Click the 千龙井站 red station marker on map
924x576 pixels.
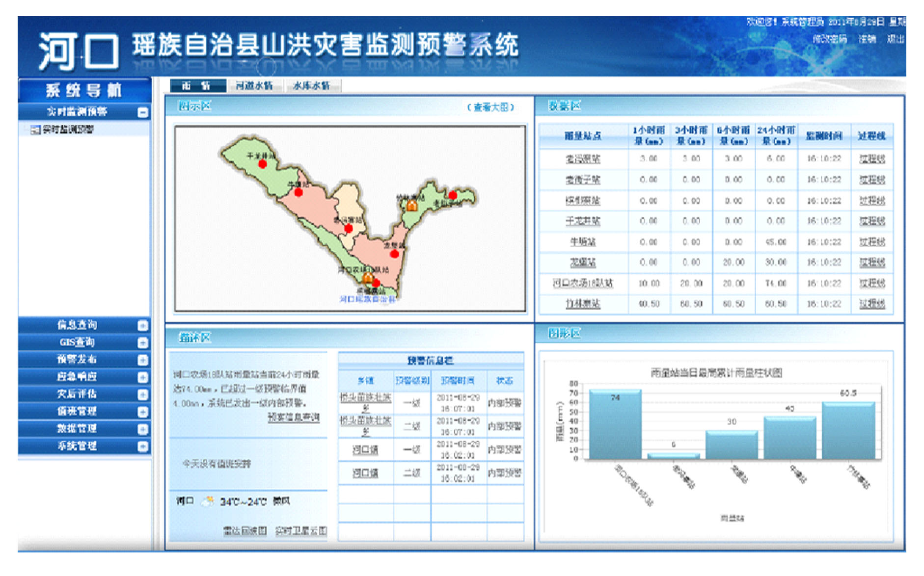coord(263,164)
